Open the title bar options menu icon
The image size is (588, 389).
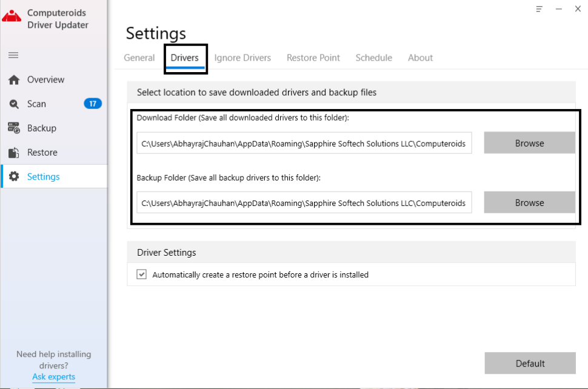point(540,9)
